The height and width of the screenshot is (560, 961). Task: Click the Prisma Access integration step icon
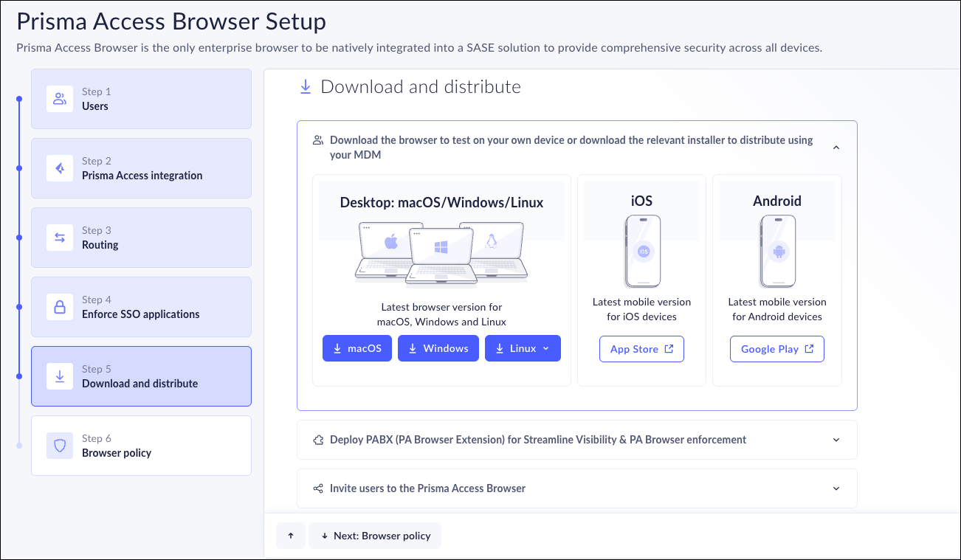coord(60,168)
